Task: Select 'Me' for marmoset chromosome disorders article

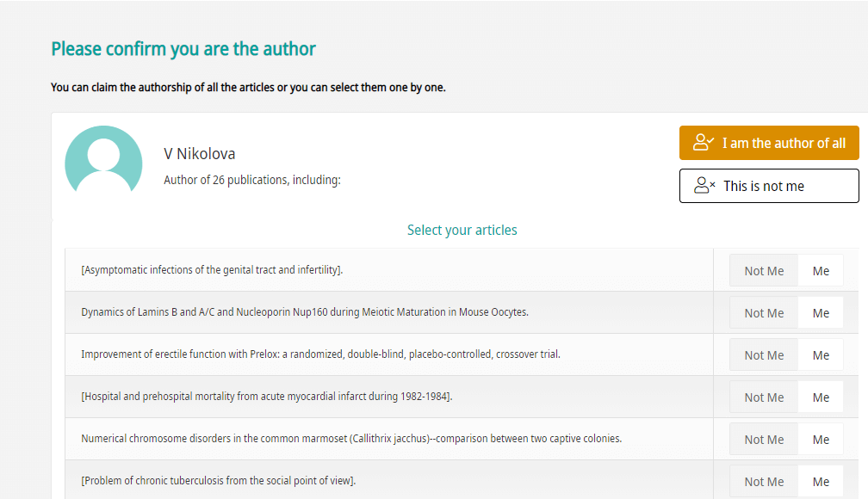Action: tap(821, 439)
